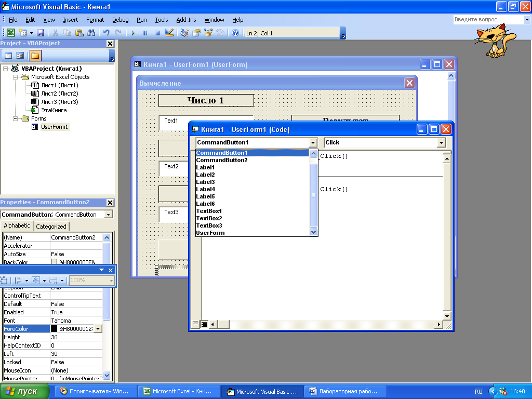Screen dimensions: 532x399
Task: Click the BackColor color swatch
Action: (54, 262)
